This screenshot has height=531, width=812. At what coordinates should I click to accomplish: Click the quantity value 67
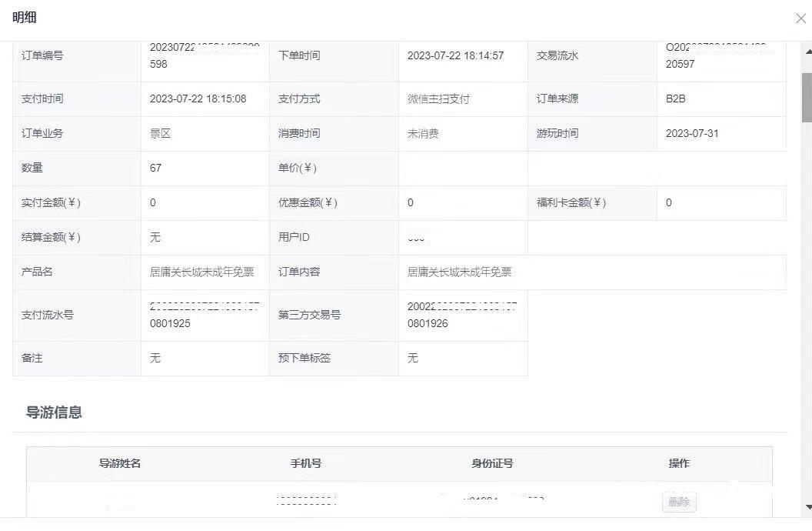(x=155, y=168)
